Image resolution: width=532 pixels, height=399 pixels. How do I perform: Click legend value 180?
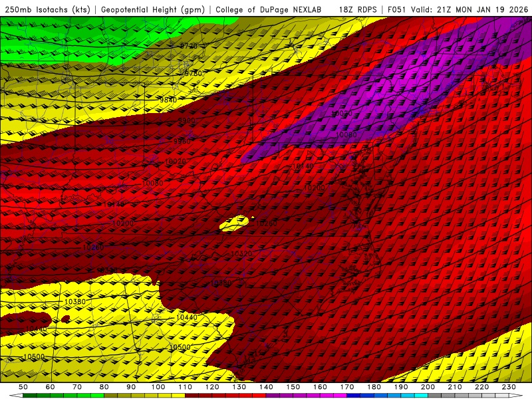[x=374, y=387]
